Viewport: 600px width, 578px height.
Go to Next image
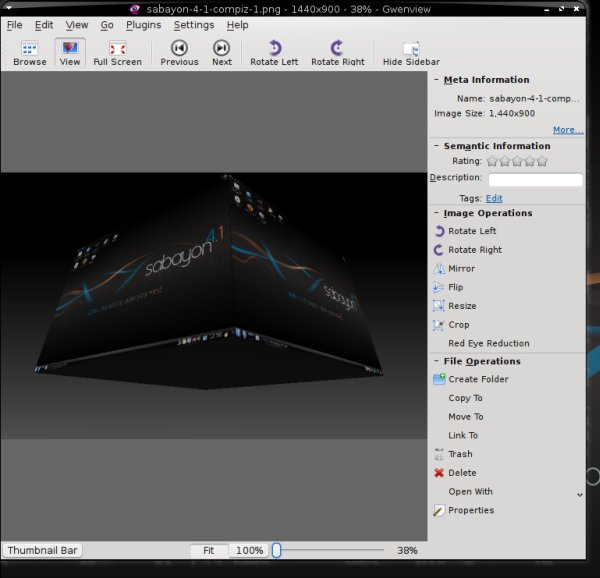(x=222, y=53)
